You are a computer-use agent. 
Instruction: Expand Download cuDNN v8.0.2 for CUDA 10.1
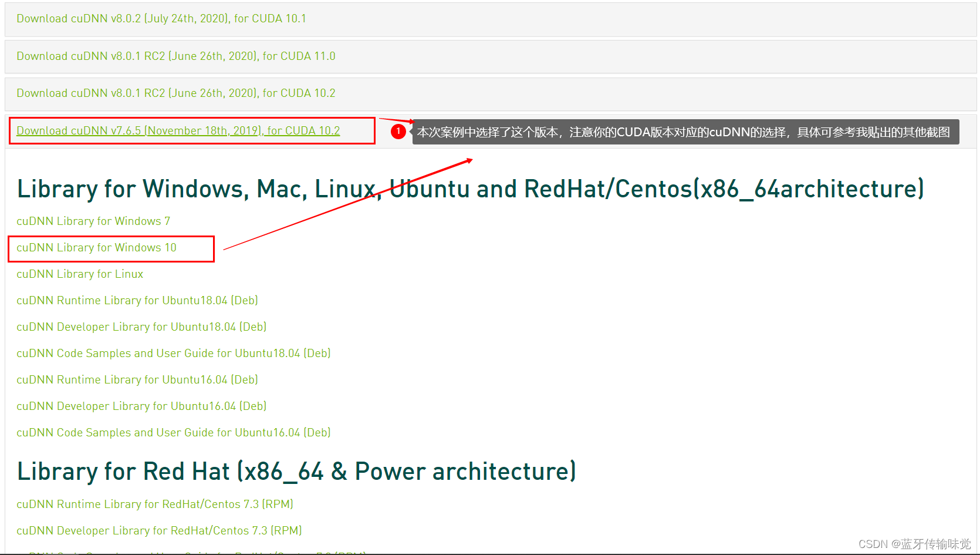[161, 18]
